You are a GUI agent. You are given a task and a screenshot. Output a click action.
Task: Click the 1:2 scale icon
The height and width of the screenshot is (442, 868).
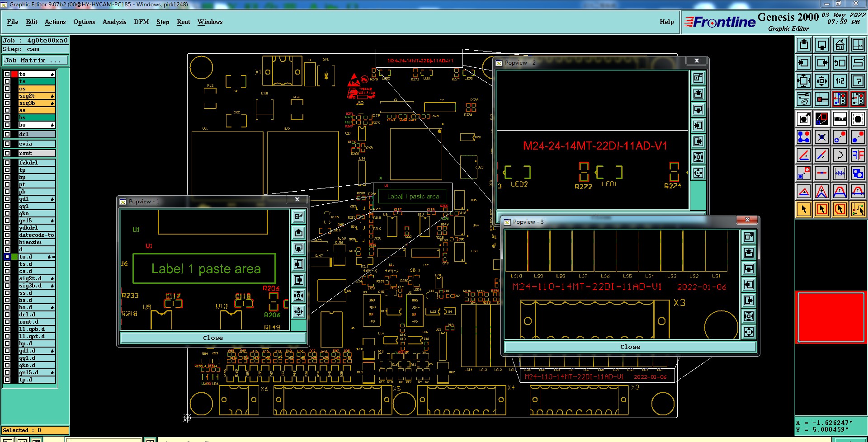[x=840, y=81]
